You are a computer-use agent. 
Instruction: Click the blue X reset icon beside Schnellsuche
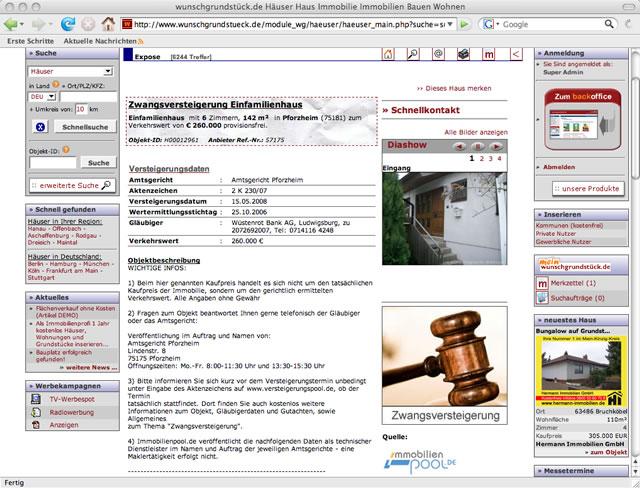click(x=40, y=127)
